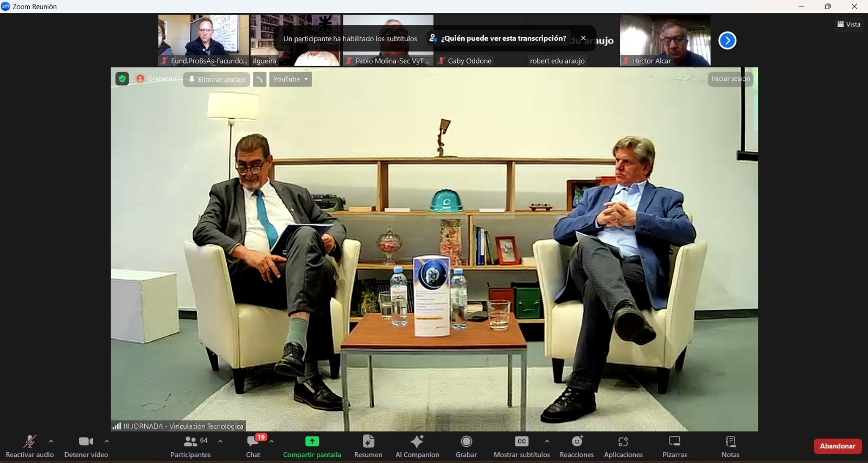Open the Participantes panel
868x463 pixels.
190,446
